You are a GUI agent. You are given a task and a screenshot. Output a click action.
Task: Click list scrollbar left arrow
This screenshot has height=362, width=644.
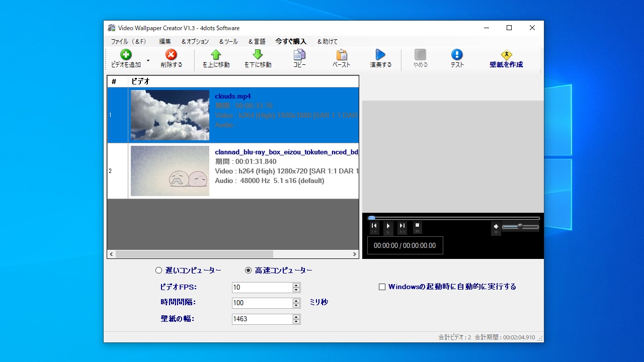pos(112,254)
